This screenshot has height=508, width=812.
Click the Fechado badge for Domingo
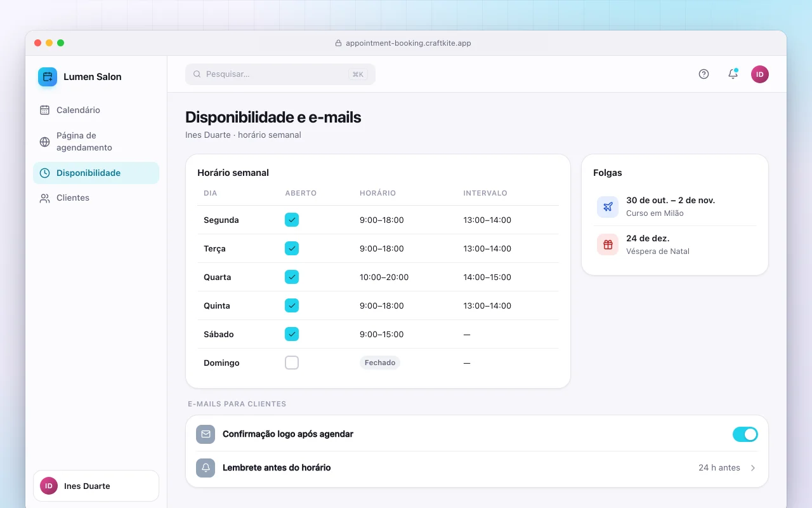380,363
